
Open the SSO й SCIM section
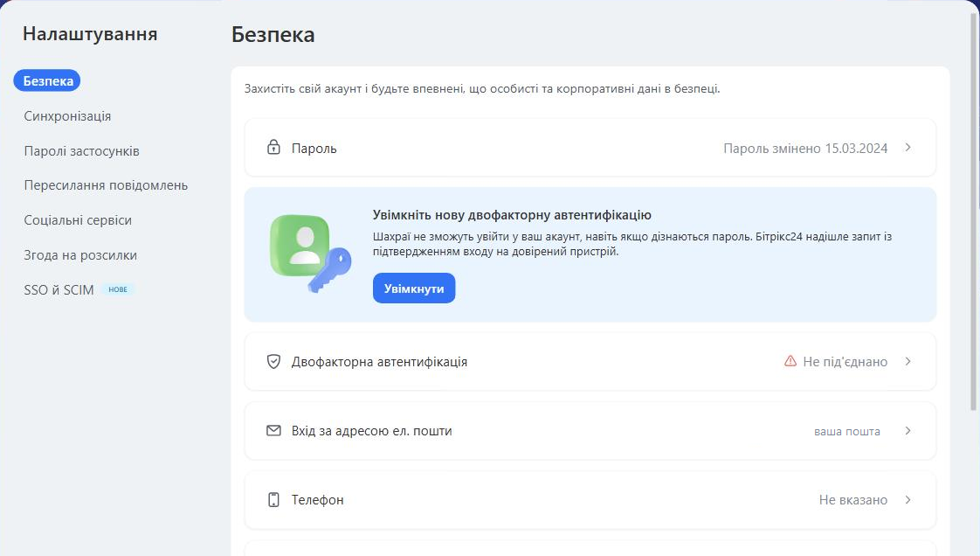(x=59, y=289)
